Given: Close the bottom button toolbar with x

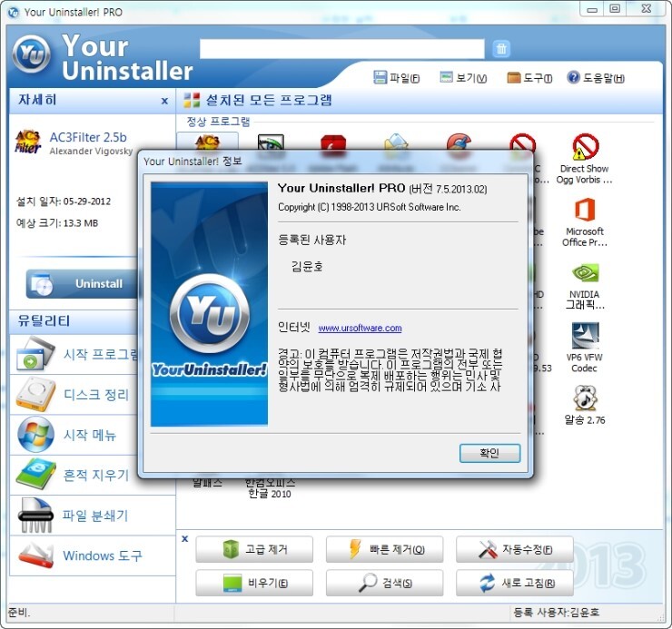Looking at the screenshot, I should coord(184,538).
